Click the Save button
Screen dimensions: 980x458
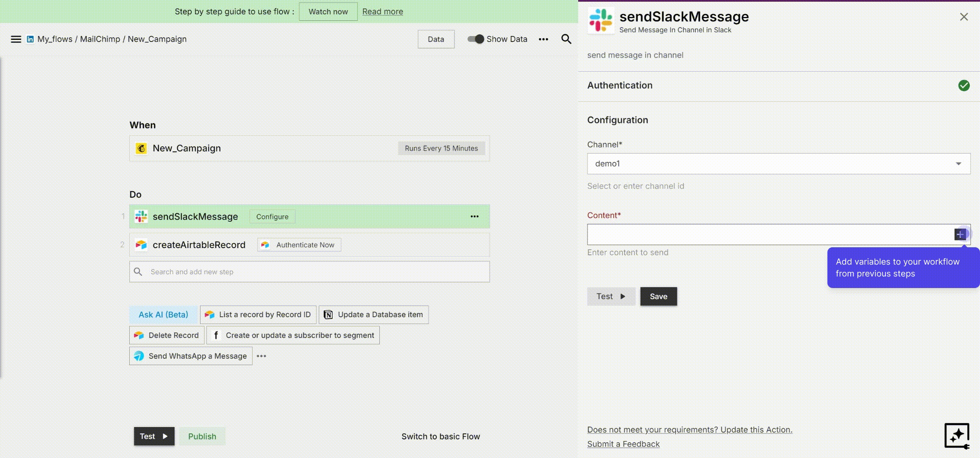click(658, 296)
